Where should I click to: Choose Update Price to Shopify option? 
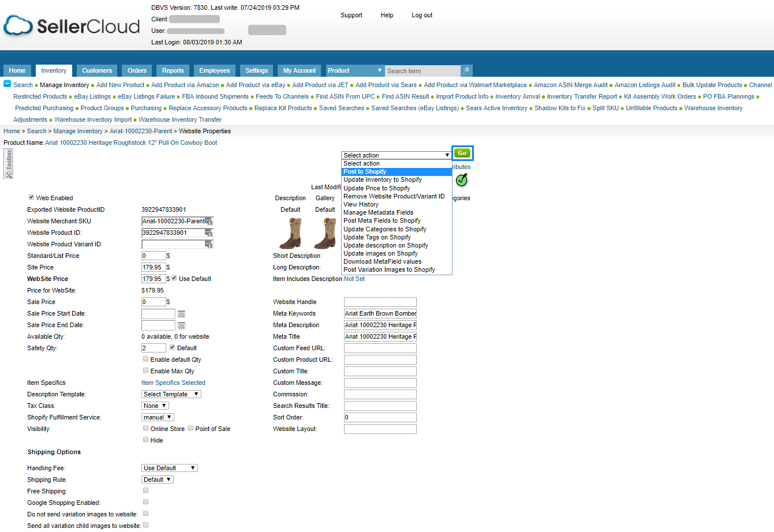click(397, 188)
